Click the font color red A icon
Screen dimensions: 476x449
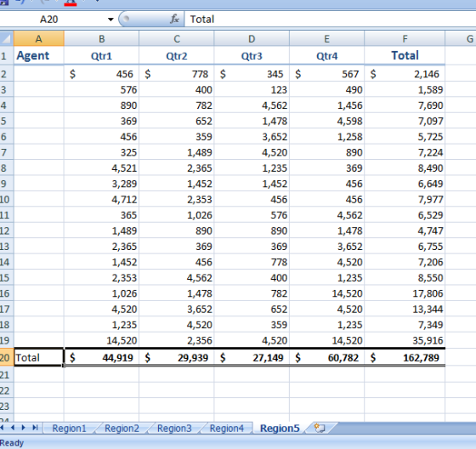click(71, 3)
